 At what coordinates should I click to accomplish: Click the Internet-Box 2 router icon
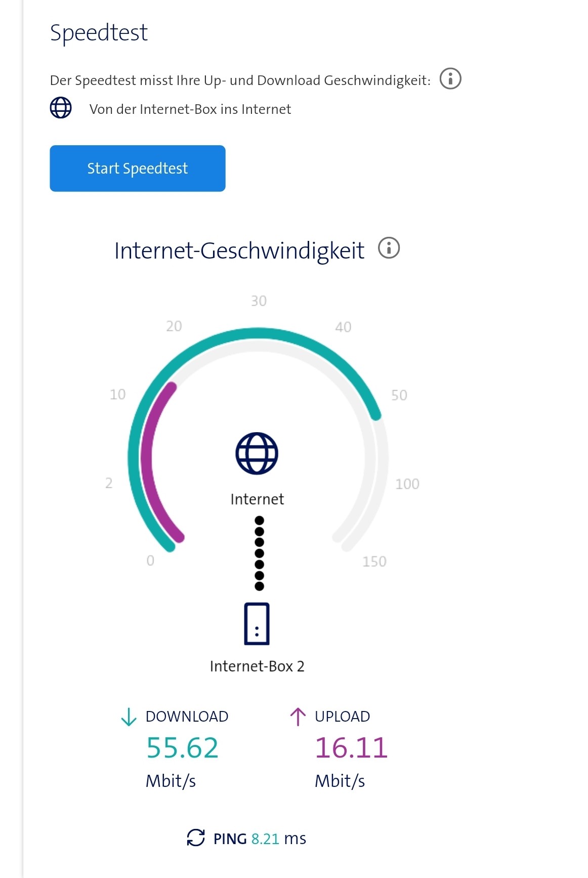pos(257,623)
